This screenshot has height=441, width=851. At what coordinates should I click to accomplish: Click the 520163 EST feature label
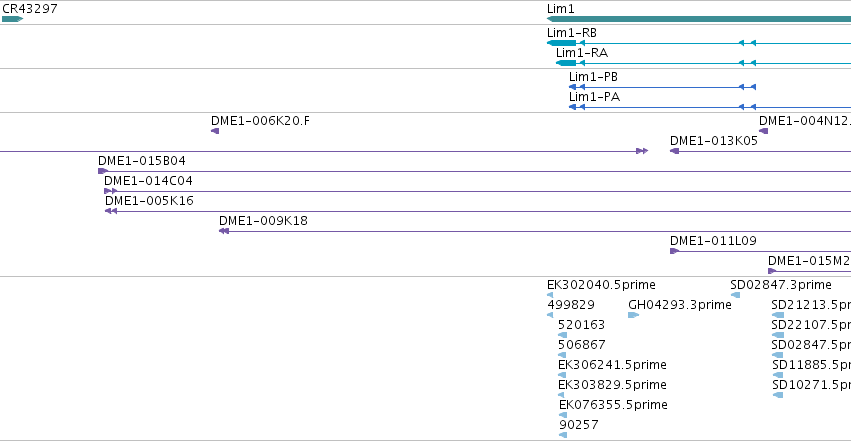tap(581, 325)
